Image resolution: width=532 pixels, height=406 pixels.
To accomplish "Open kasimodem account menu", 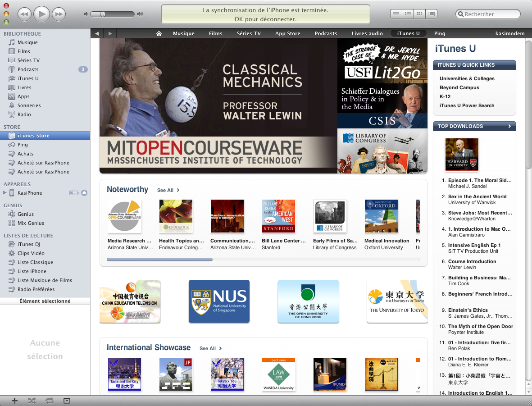I will [509, 33].
